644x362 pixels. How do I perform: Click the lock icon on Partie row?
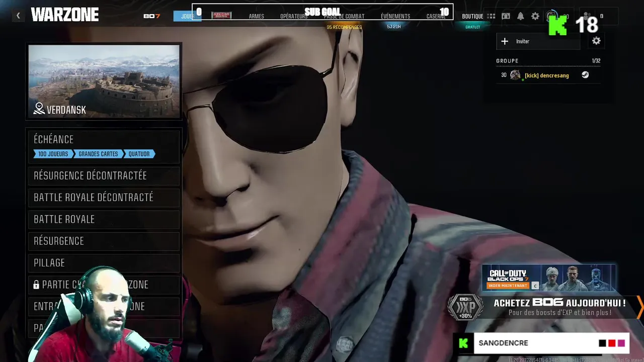pyautogui.click(x=36, y=285)
